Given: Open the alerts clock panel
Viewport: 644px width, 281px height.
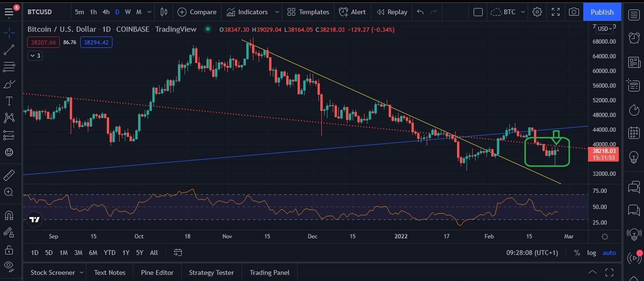Looking at the screenshot, I should pos(634,37).
